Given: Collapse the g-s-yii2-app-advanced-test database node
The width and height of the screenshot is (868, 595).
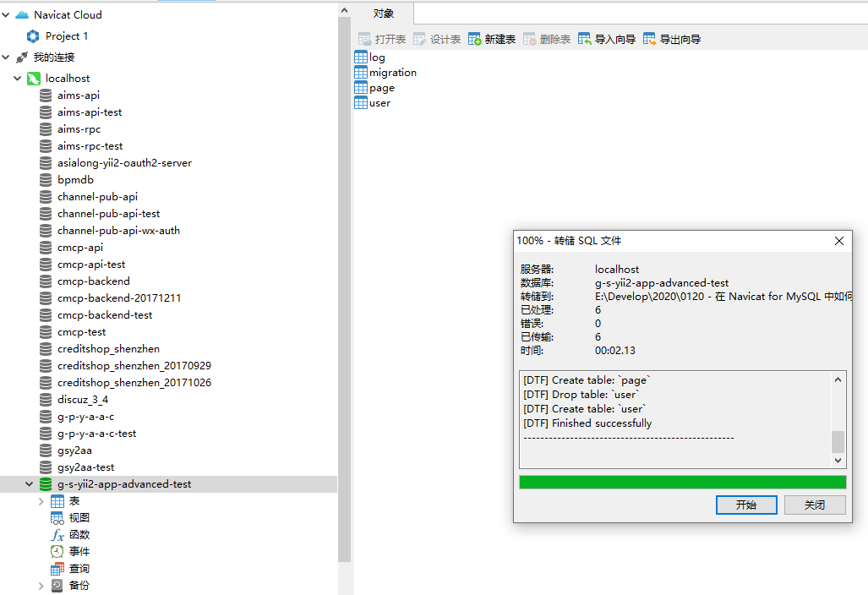Looking at the screenshot, I should pos(29,484).
